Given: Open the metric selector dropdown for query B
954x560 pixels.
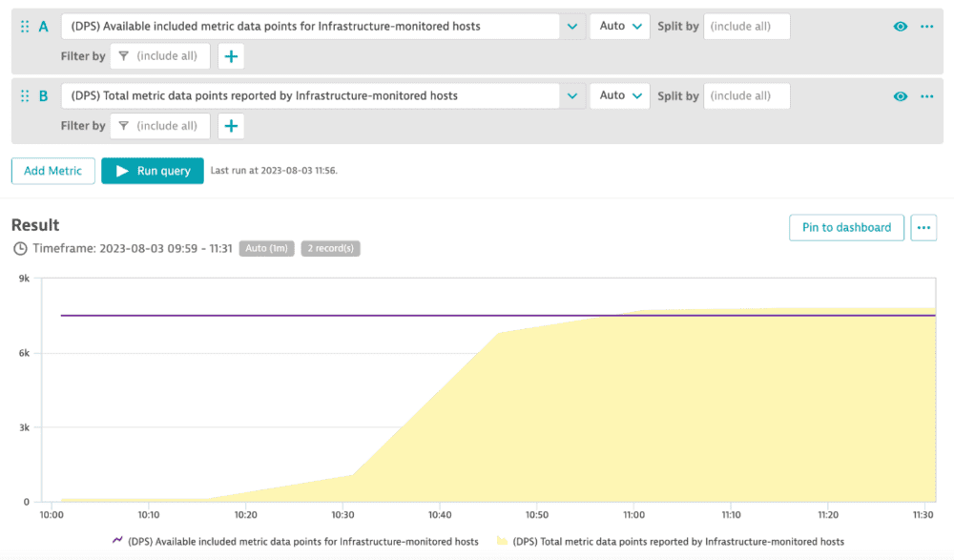Looking at the screenshot, I should coord(572,95).
